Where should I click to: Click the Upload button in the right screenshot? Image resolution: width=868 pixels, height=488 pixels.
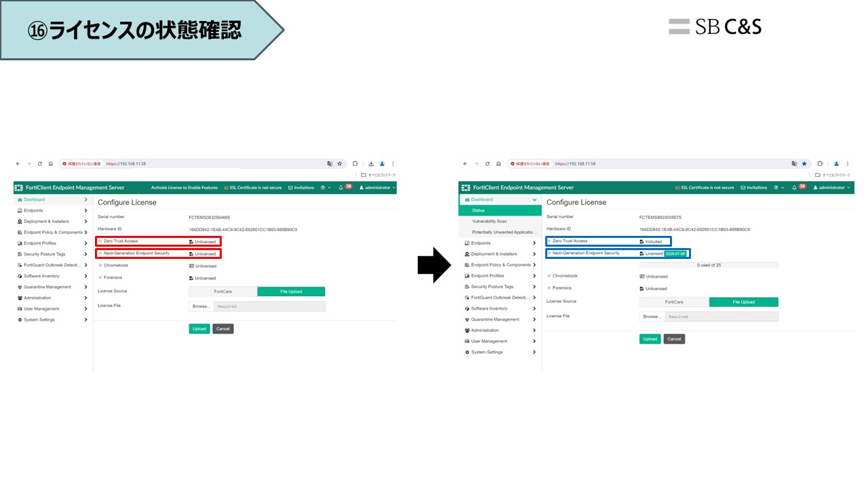point(650,339)
